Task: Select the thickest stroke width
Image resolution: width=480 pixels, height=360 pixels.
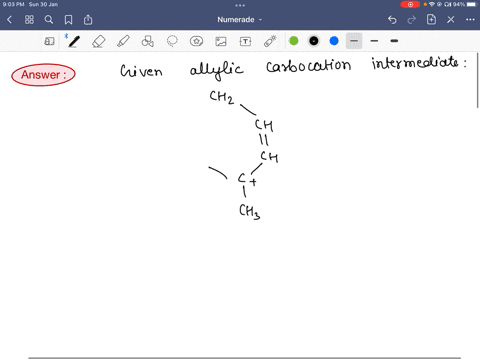Action: coord(394,41)
